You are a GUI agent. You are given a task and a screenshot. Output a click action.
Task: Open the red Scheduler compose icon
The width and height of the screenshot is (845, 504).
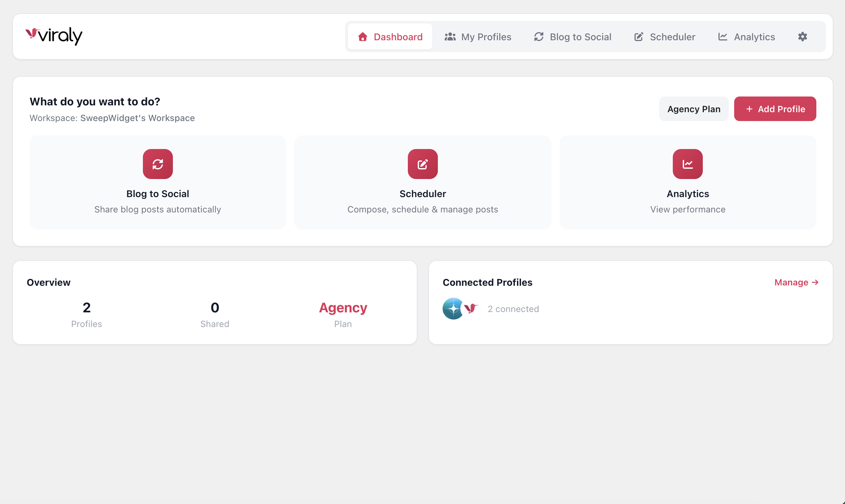click(423, 164)
